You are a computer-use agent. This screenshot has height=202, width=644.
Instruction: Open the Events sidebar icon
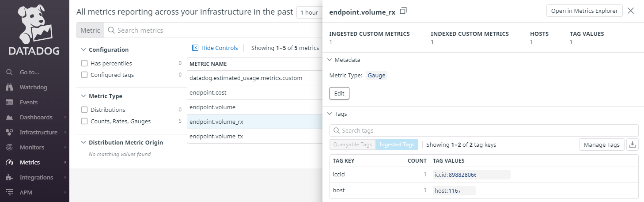pos(9,102)
